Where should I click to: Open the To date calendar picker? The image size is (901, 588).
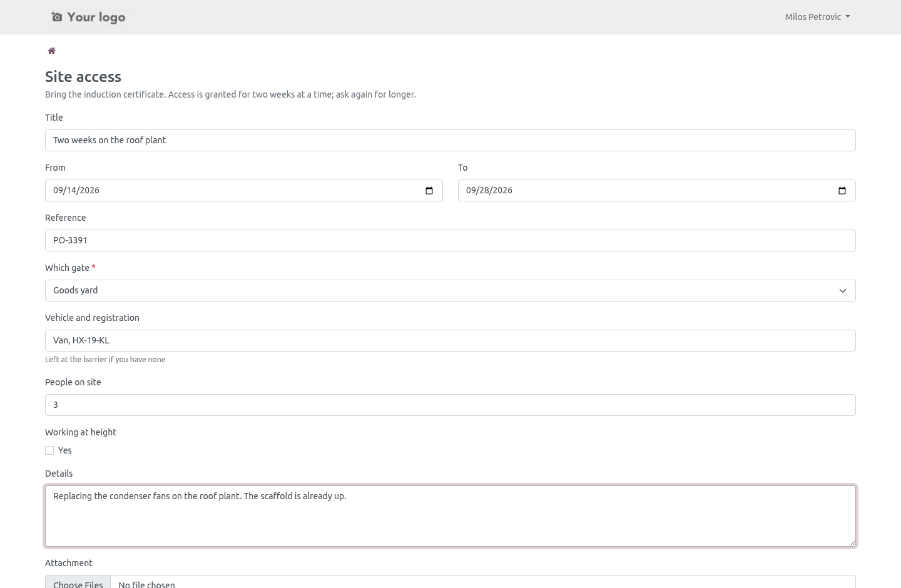point(842,191)
